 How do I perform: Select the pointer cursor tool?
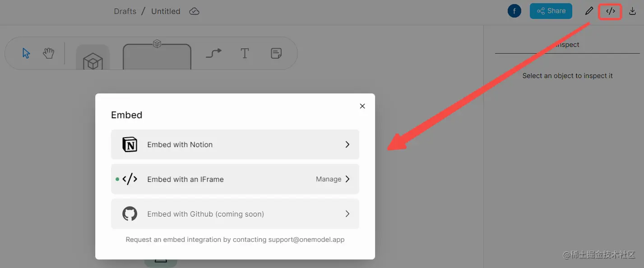[x=26, y=53]
